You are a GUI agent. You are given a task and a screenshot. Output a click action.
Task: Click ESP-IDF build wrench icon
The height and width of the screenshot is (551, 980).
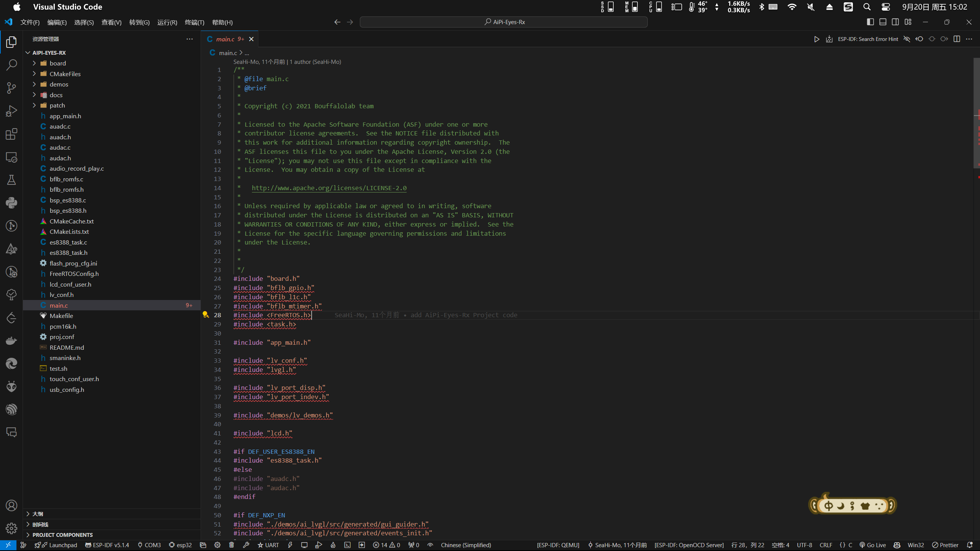(x=246, y=545)
